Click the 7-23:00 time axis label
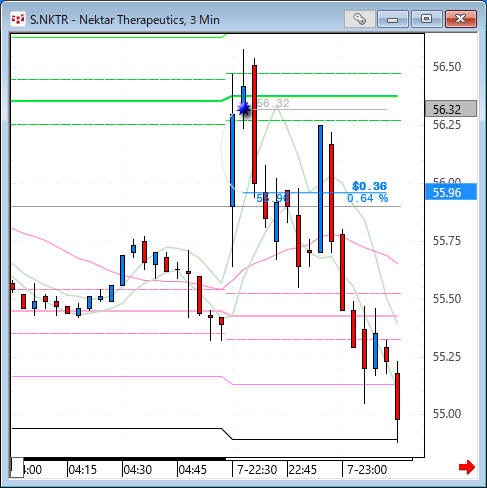 click(x=367, y=470)
